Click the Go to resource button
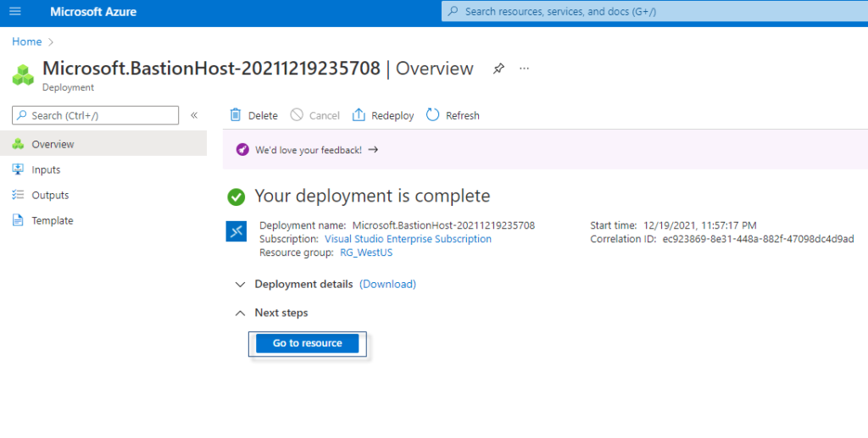868x438 pixels. point(307,343)
